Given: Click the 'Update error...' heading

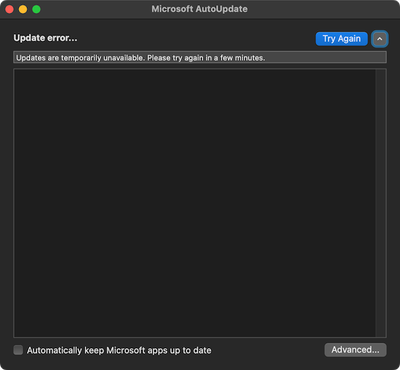Looking at the screenshot, I should coord(45,38).
